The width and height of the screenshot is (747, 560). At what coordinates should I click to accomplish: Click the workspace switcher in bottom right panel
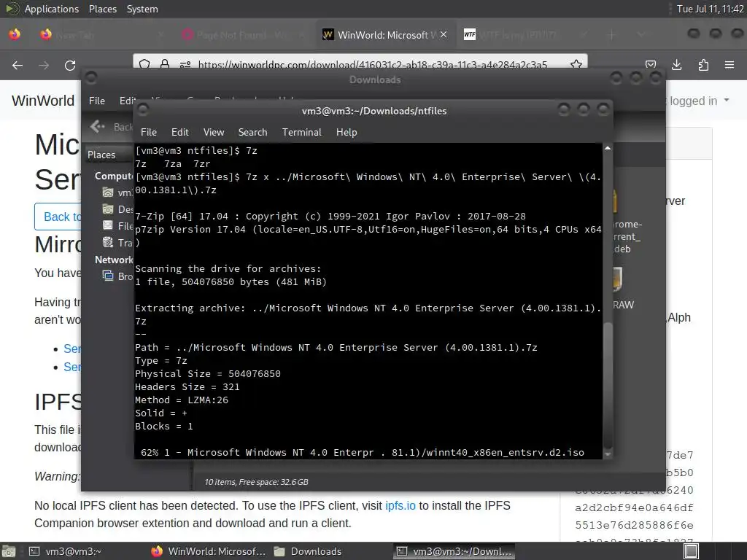click(x=692, y=551)
